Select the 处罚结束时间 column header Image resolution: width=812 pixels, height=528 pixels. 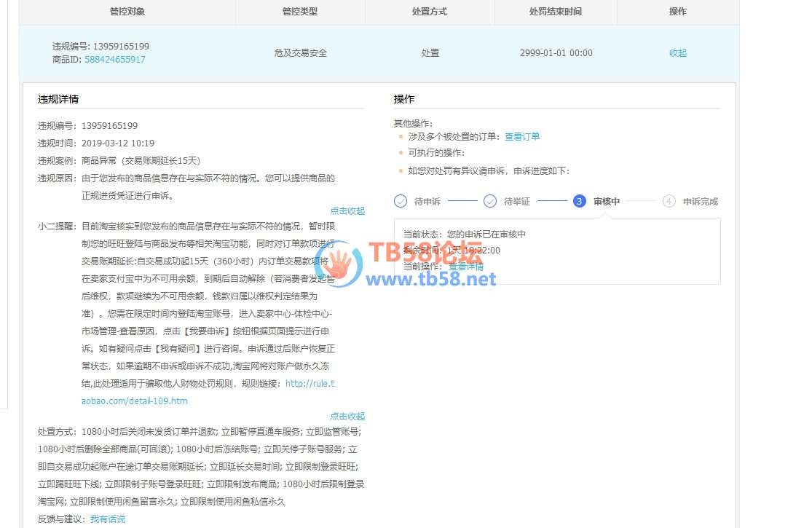556,12
